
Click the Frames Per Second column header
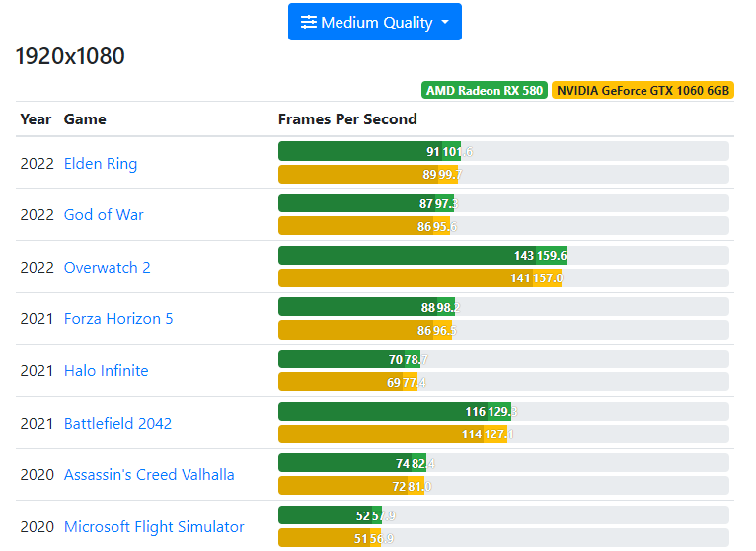coord(347,119)
